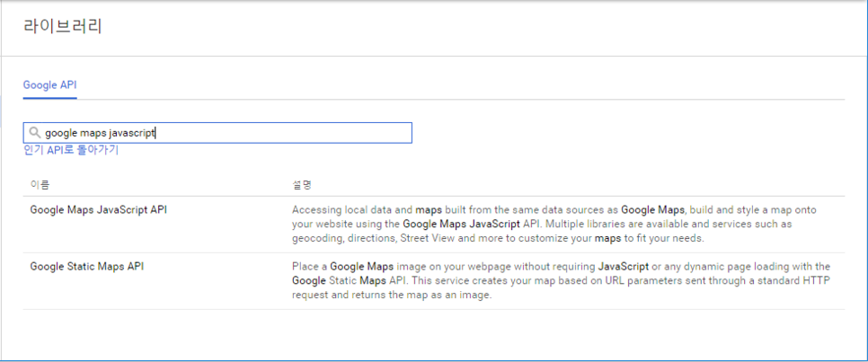Screen dimensions: 868x362
Task: Click the 이름 column header
Action: tap(40, 184)
